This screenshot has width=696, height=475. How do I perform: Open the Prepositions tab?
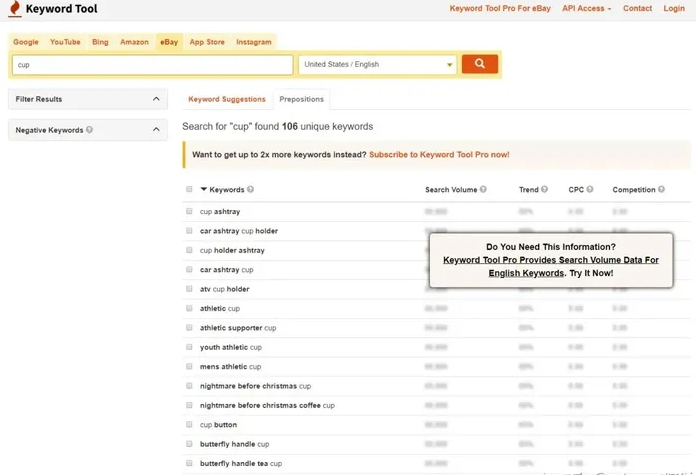click(301, 99)
